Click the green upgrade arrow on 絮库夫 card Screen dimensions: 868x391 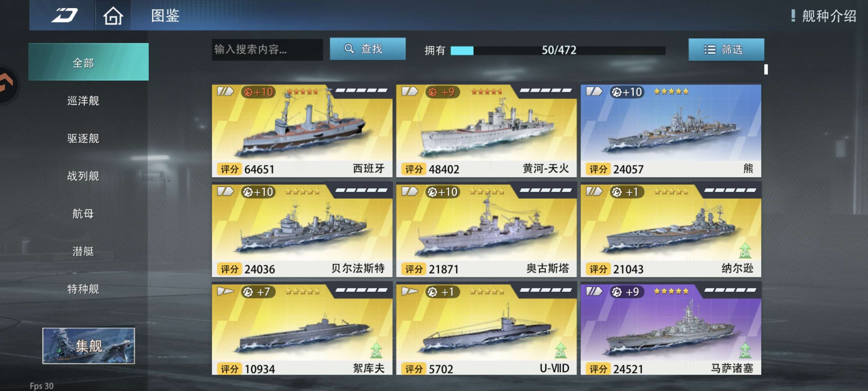coord(376,351)
